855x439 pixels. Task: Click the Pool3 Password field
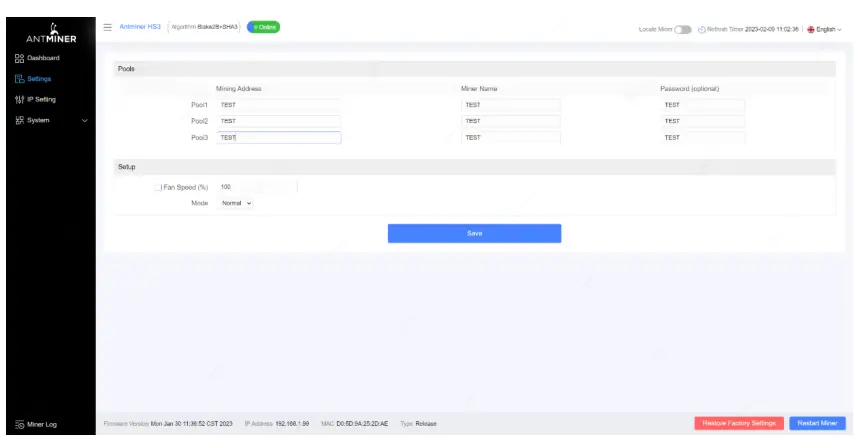coord(703,137)
